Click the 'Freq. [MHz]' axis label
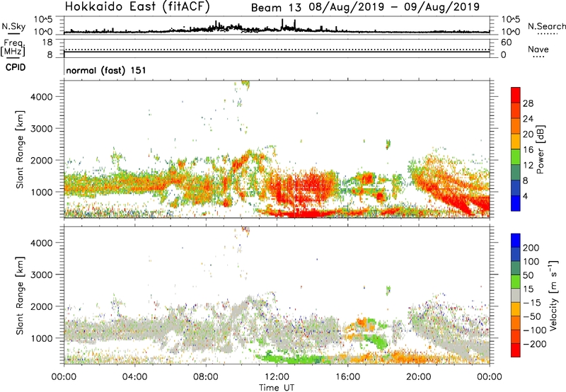The width and height of the screenshot is (566, 392). click(13, 48)
